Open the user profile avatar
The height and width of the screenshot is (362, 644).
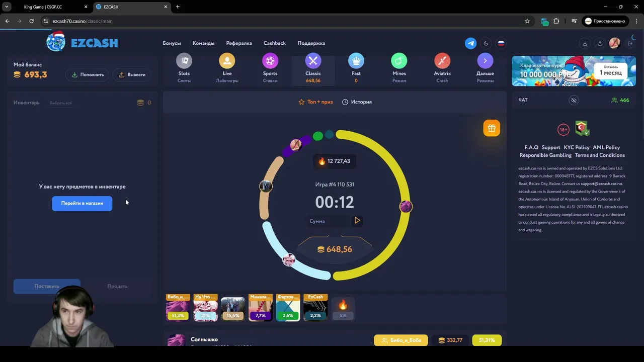click(x=614, y=43)
